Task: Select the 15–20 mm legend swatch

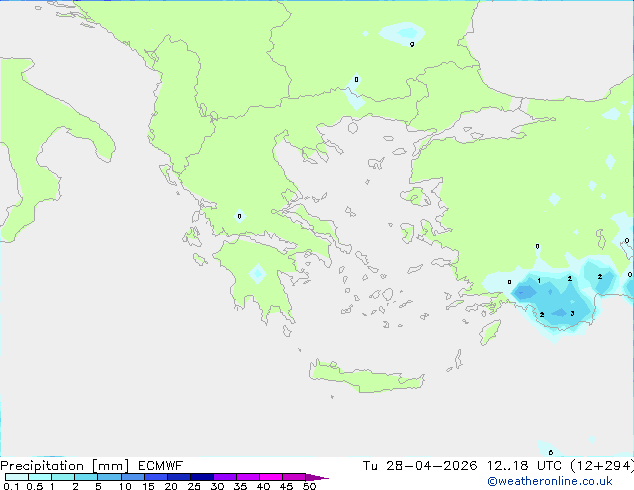Action: coord(156,477)
